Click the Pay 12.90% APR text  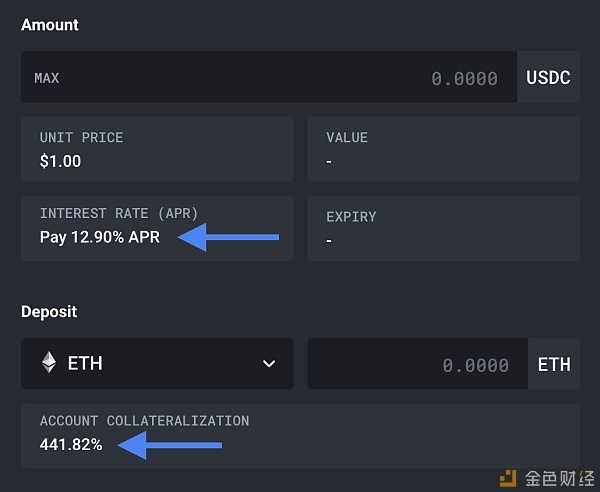pos(100,237)
